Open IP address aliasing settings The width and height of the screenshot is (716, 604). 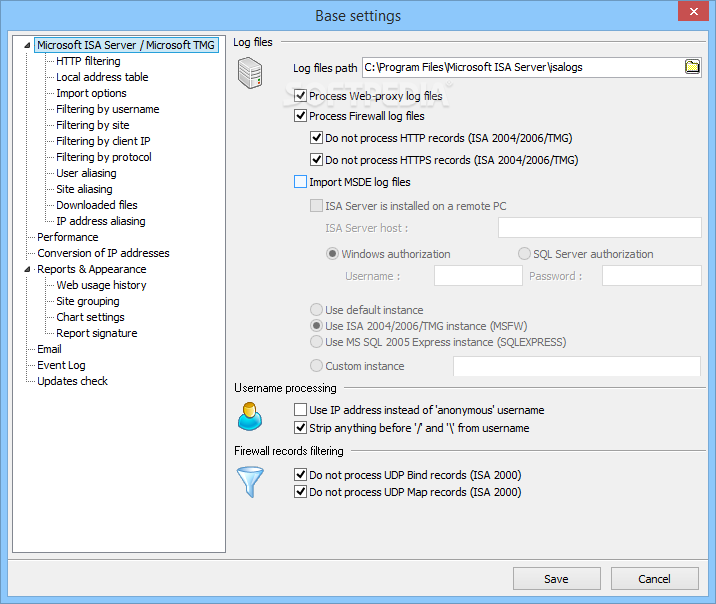point(101,221)
